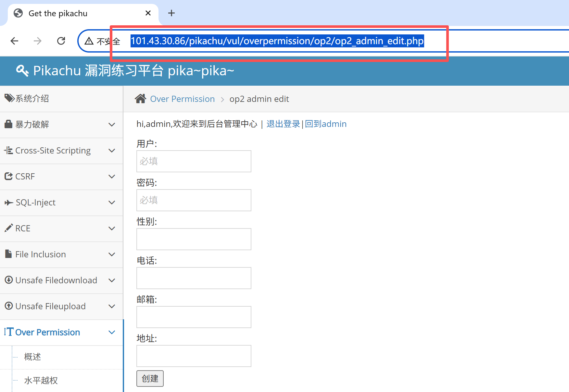Open the CSRF sidebar menu
The image size is (569, 392).
click(61, 177)
